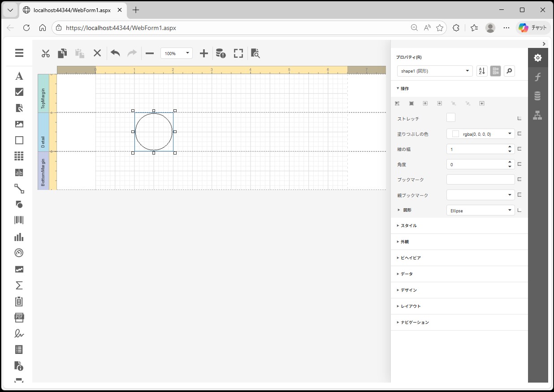Toggle the ストレッチ checkbox
Image resolution: width=554 pixels, height=392 pixels.
click(x=451, y=118)
